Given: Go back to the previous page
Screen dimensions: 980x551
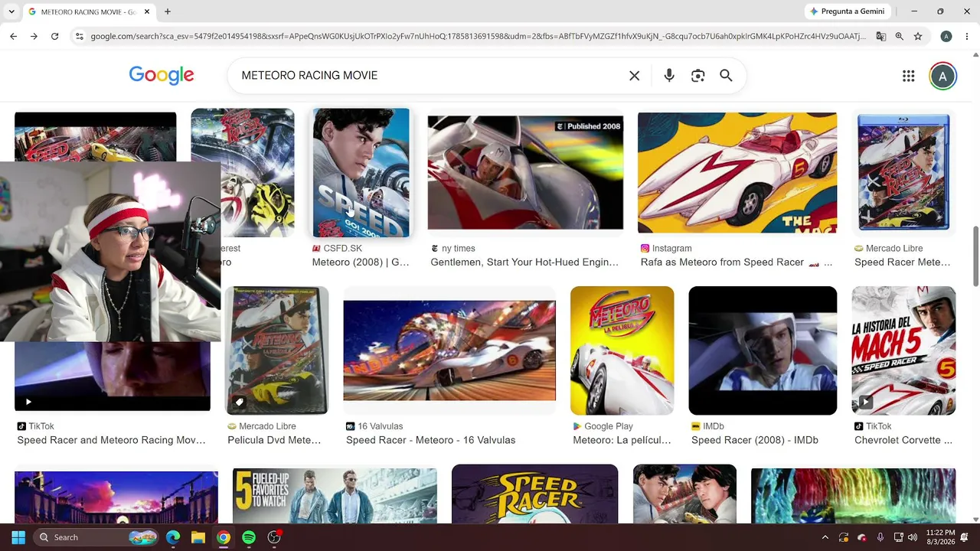Looking at the screenshot, I should (14, 36).
